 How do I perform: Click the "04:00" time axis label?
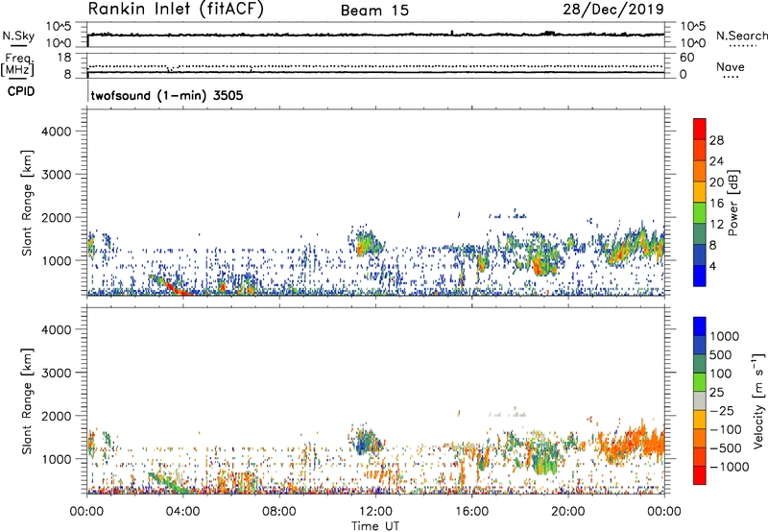(x=183, y=512)
